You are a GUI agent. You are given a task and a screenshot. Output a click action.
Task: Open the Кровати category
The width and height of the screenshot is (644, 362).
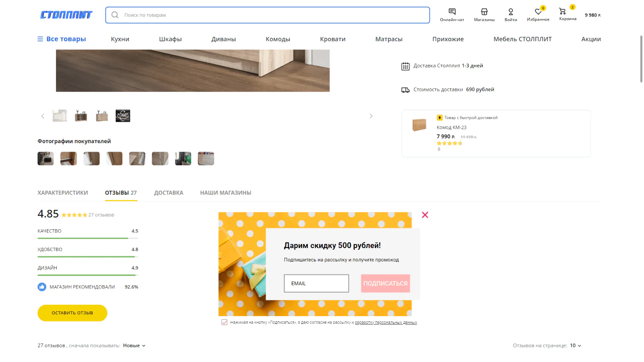click(332, 39)
